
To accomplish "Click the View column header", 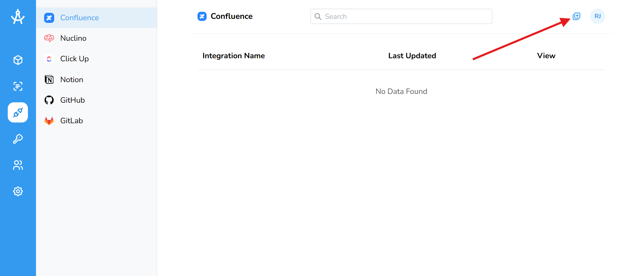I will pyautogui.click(x=546, y=56).
